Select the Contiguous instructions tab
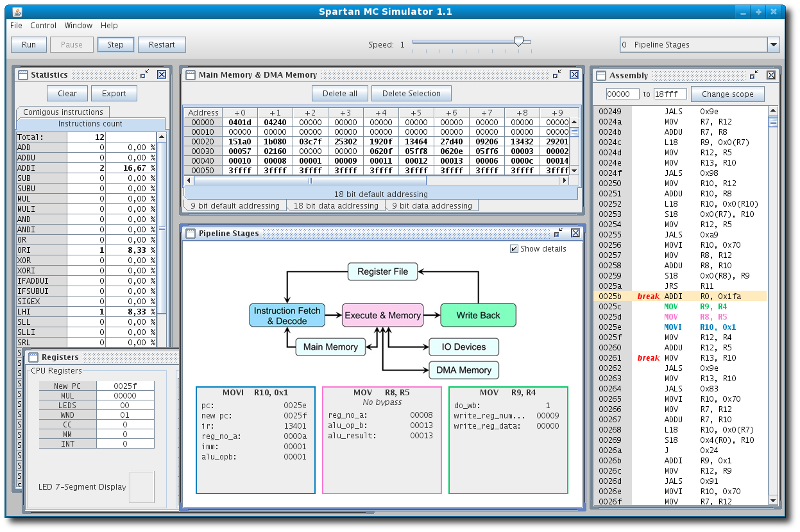The height and width of the screenshot is (532, 800). 63,112
